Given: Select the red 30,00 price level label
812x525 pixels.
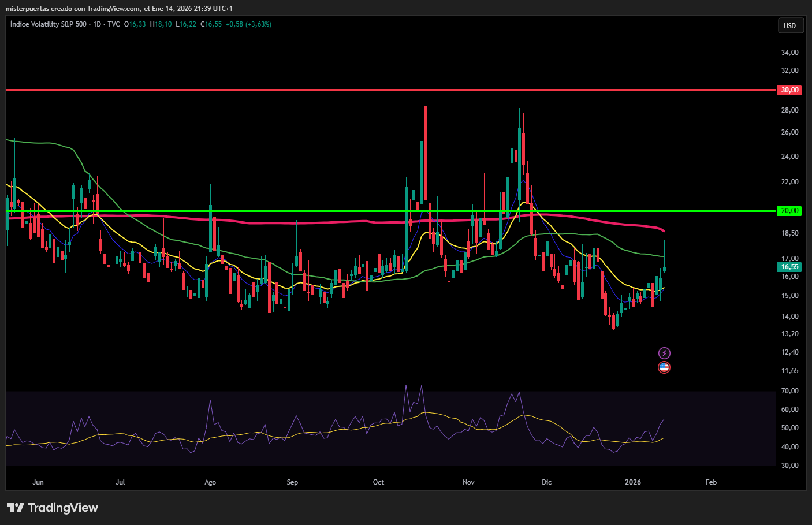Looking at the screenshot, I should tap(789, 90).
